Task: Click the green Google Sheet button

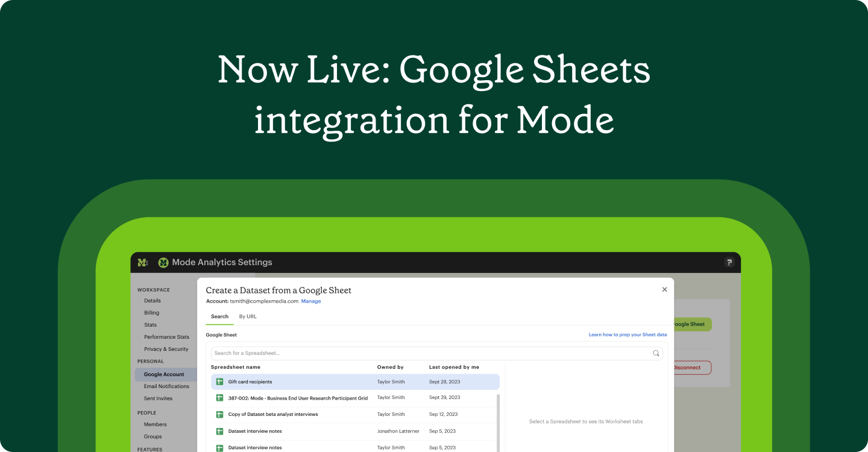Action: [689, 324]
